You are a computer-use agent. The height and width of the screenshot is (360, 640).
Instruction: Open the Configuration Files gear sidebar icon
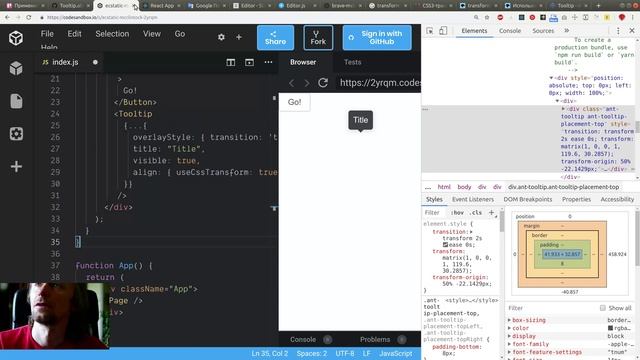[16, 133]
